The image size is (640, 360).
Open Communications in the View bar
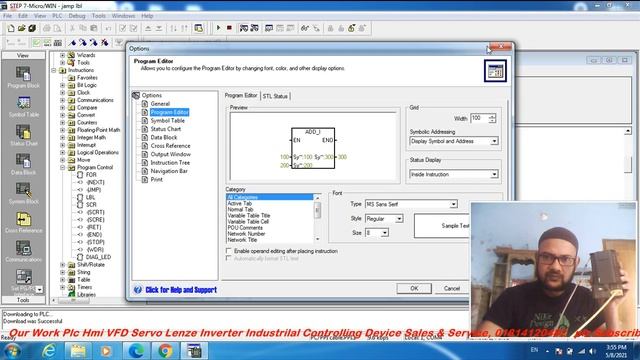23,251
